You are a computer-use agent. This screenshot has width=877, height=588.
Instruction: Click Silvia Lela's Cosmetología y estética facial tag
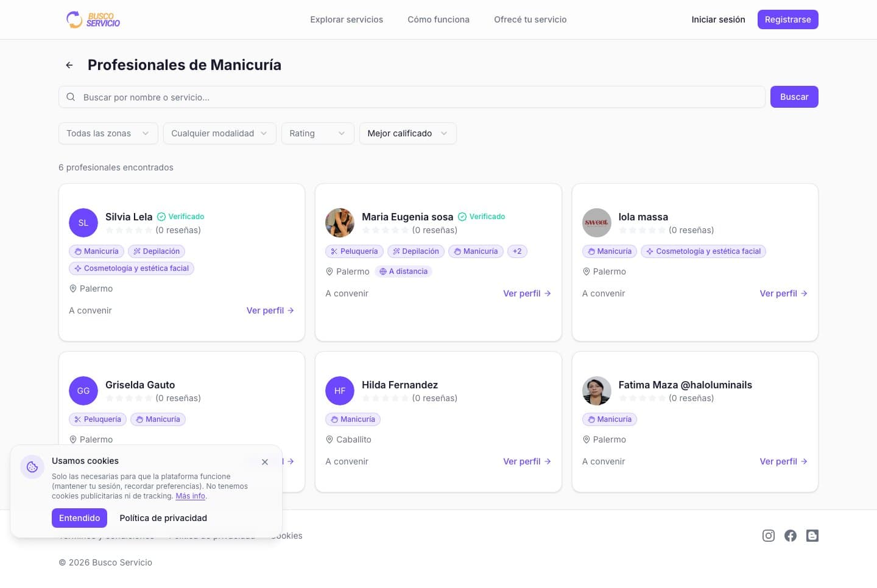pyautogui.click(x=132, y=268)
